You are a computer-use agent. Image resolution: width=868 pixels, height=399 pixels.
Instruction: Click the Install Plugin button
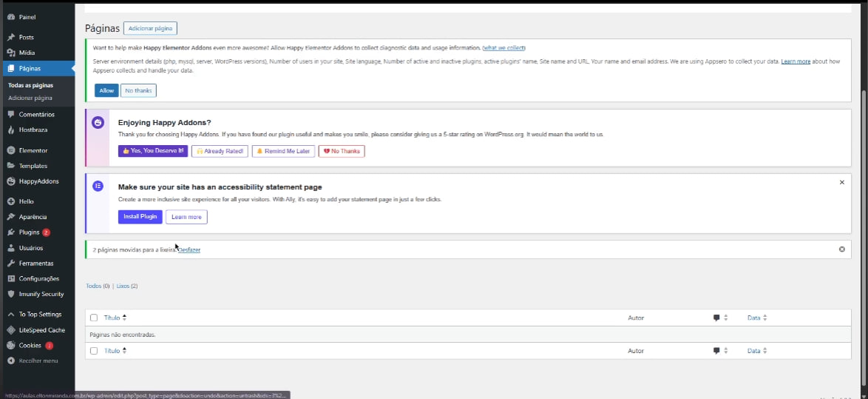coord(140,217)
